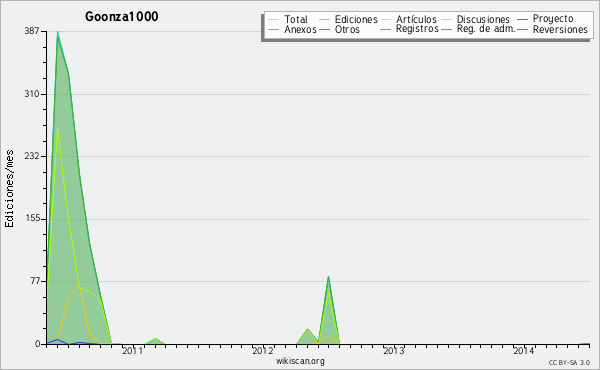The height and width of the screenshot is (370, 600).
Task: Click the blue Registros line swatch
Action: [x=385, y=29]
